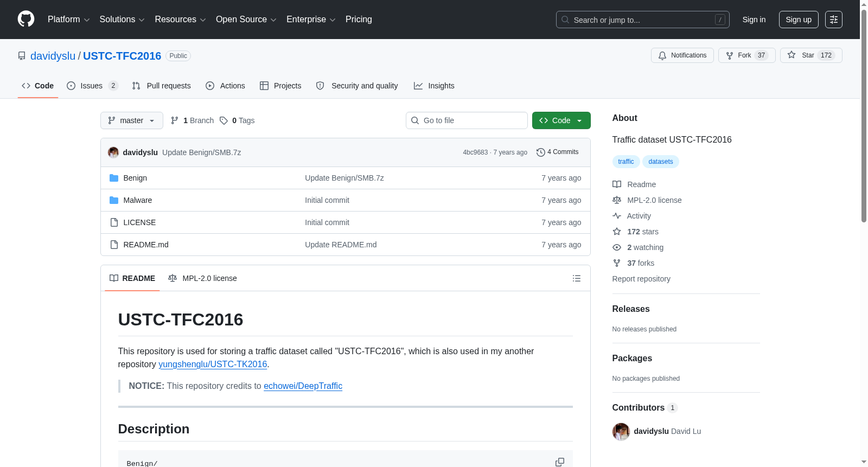Open the Benign folder link
The height and width of the screenshot is (467, 868).
[x=135, y=178]
